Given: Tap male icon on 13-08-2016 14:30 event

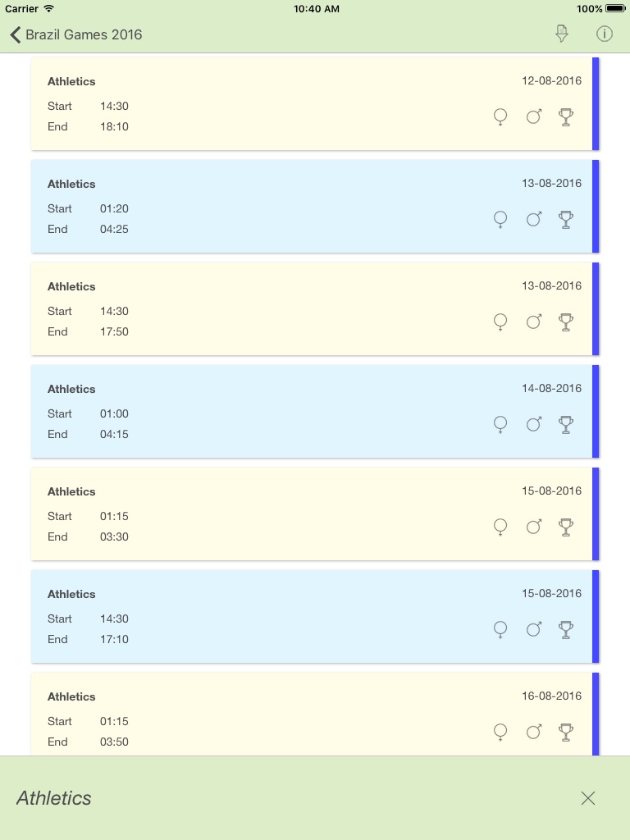Looking at the screenshot, I should (x=534, y=322).
